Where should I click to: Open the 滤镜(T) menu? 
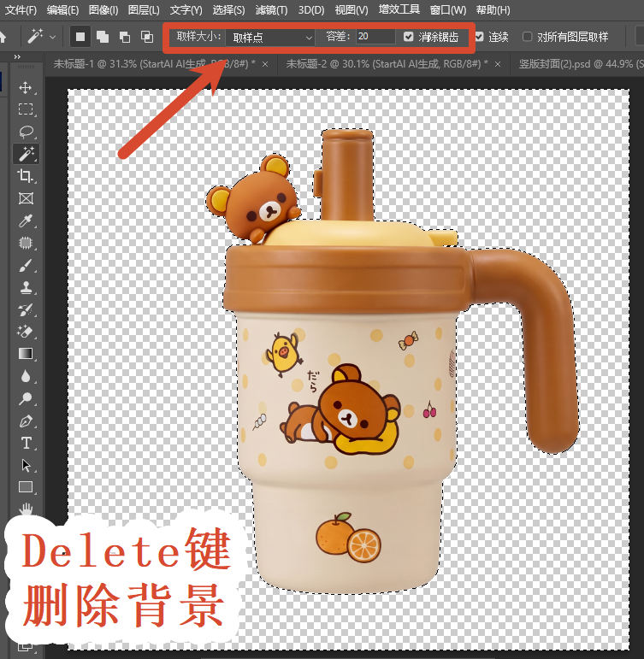(x=271, y=9)
